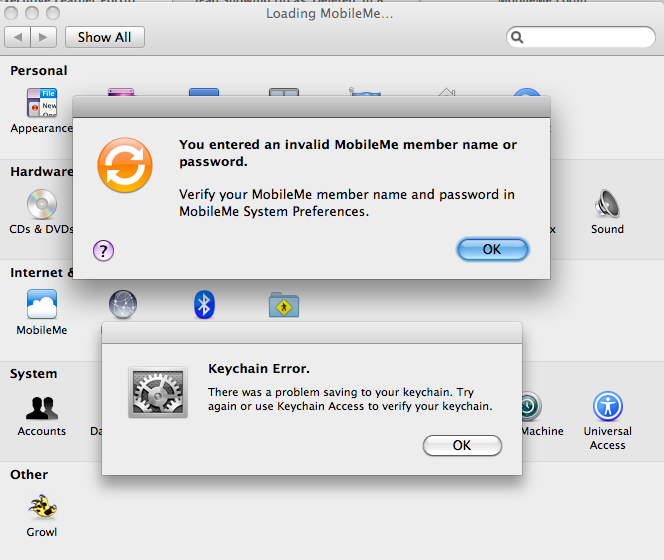This screenshot has width=664, height=560.
Task: Click the 'Verify your MobileMe member name' message text
Action: tap(347, 203)
